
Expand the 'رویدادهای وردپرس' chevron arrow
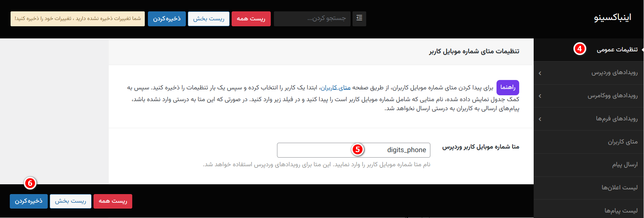540,73
